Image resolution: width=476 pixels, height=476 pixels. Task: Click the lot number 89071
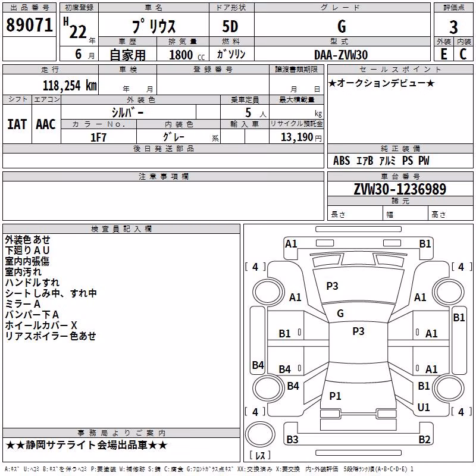point(29,24)
